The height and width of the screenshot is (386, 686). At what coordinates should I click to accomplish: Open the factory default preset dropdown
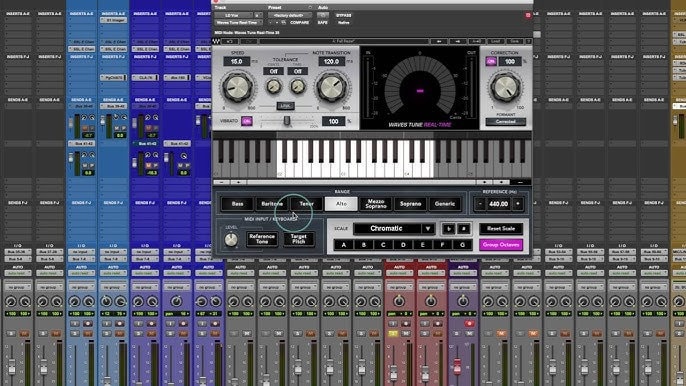289,15
